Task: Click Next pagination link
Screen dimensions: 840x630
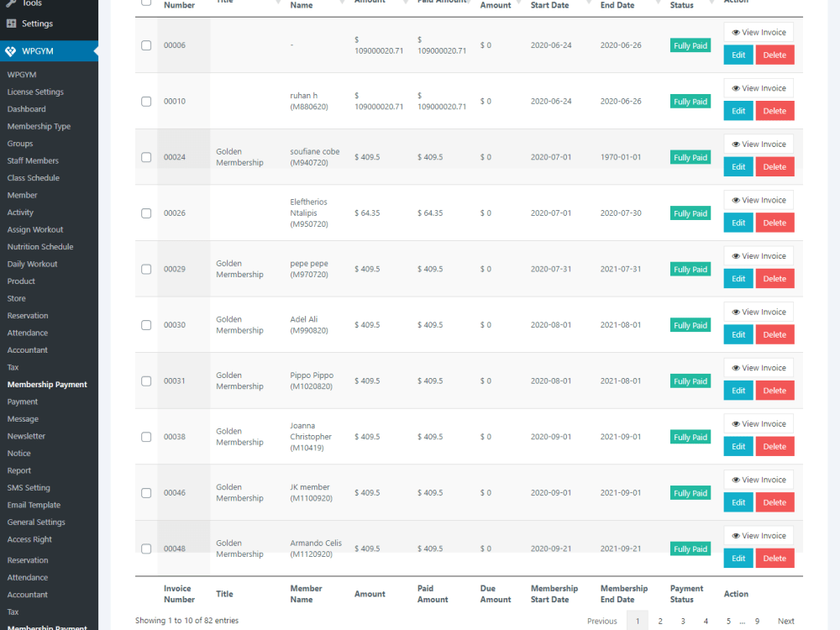Action: 786,621
